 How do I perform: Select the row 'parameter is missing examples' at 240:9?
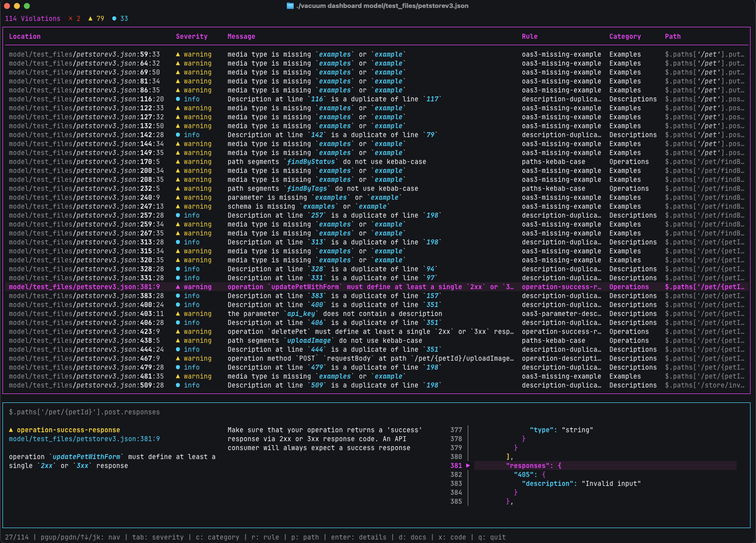click(x=377, y=198)
